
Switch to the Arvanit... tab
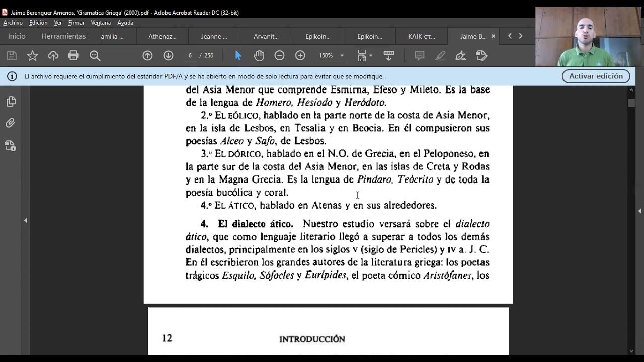pyautogui.click(x=266, y=36)
